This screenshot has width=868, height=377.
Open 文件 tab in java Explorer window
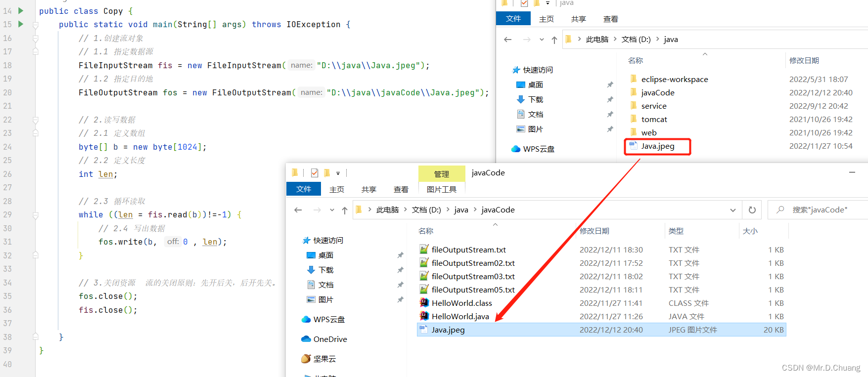tap(513, 18)
